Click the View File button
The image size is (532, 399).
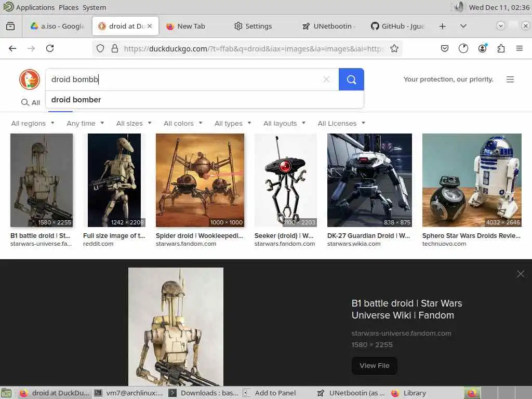tap(374, 366)
